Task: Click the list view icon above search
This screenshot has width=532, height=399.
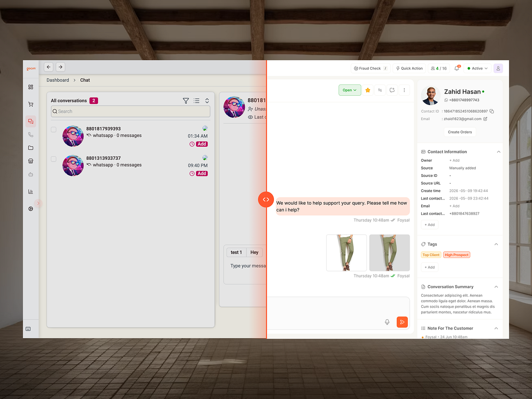Action: pos(196,101)
